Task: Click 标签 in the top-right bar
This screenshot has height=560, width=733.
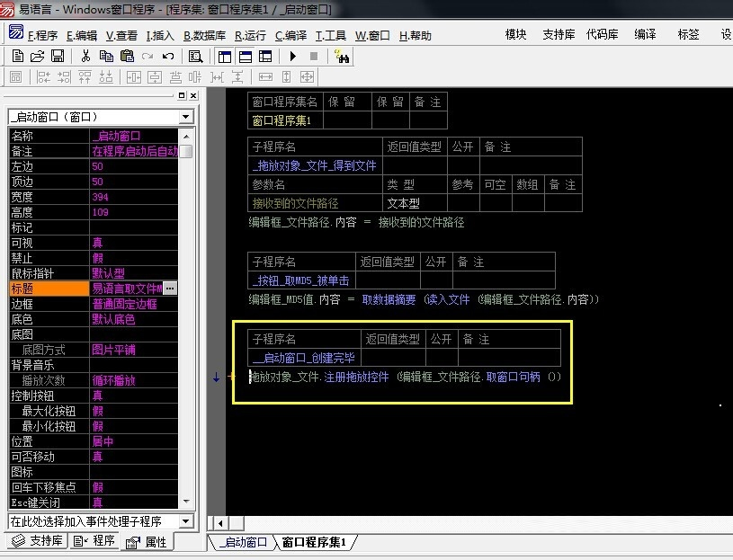Action: [689, 34]
